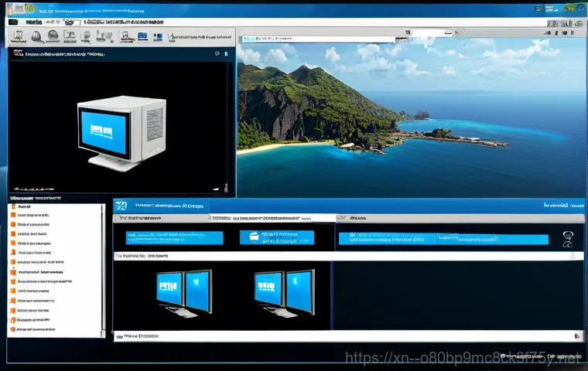Click the small icon ending the white bar above monitors
The image size is (588, 371).
573,256
